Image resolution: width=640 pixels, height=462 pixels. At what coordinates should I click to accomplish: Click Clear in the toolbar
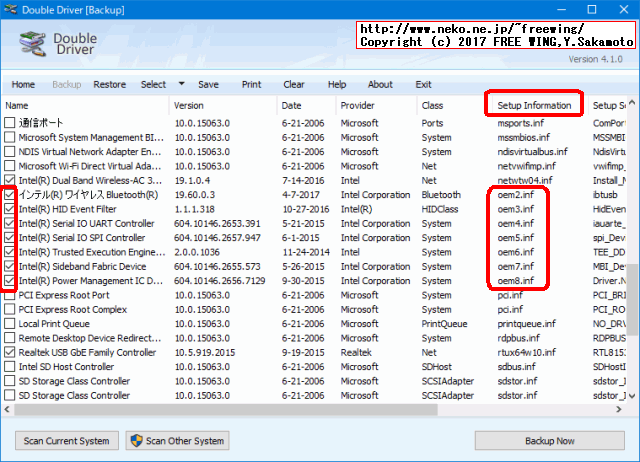pyautogui.click(x=293, y=84)
